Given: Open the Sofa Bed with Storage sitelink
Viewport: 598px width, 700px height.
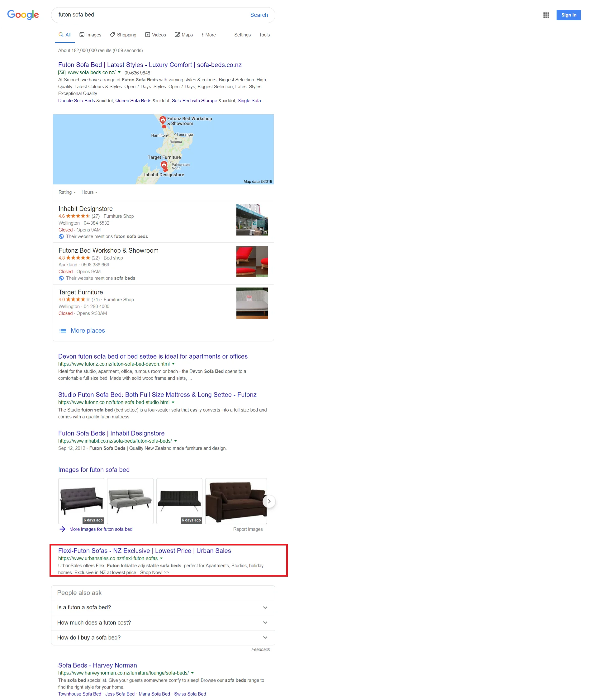Looking at the screenshot, I should [x=194, y=101].
